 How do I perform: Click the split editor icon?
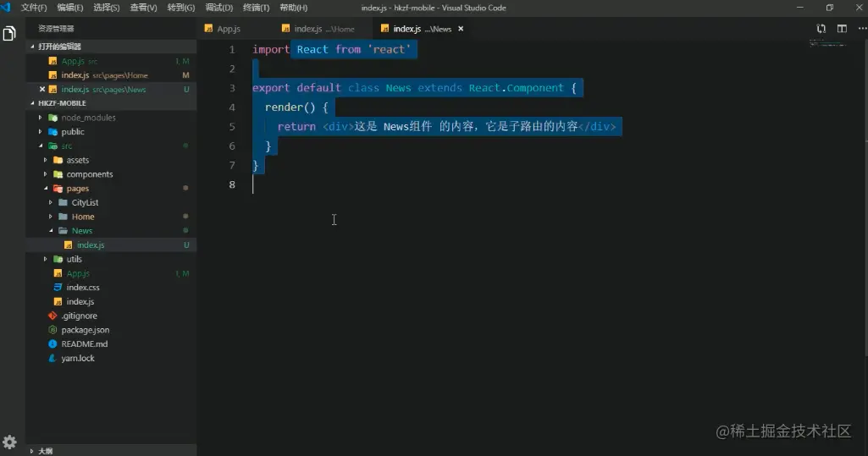coord(842,29)
